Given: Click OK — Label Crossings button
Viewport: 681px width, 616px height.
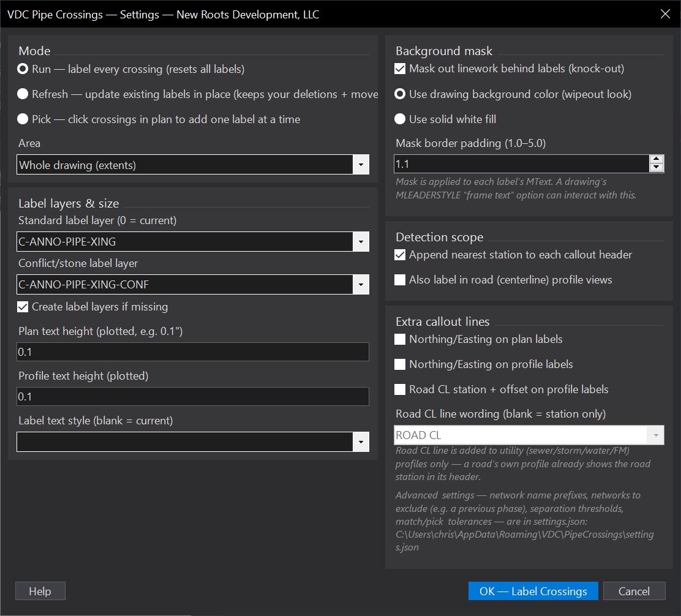Looking at the screenshot, I should (x=533, y=592).
